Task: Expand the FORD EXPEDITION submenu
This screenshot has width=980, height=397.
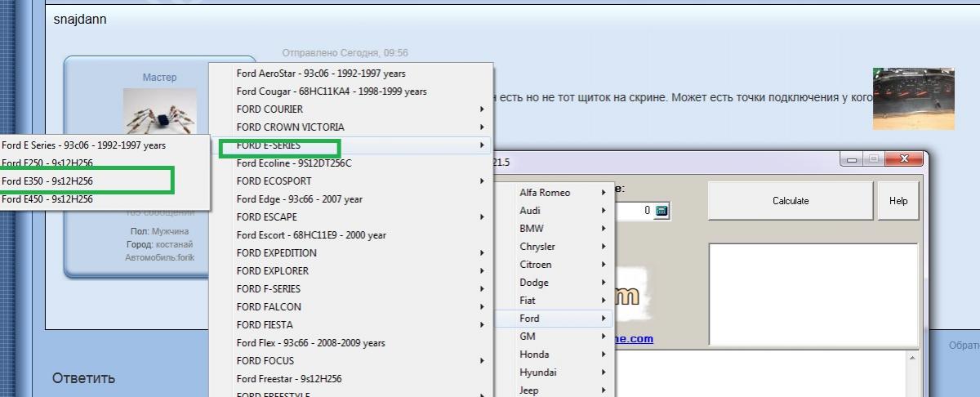Action: (x=351, y=253)
